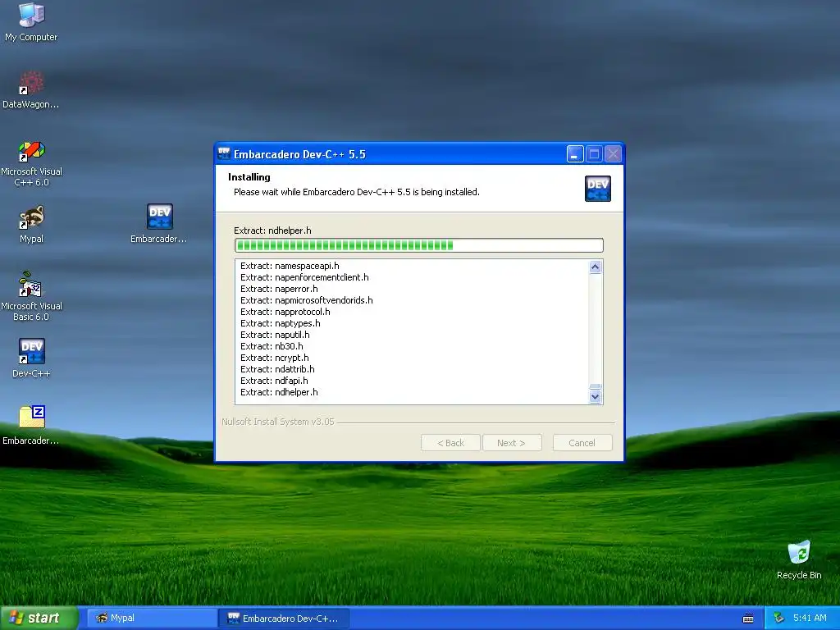Select log line 'Extract: ndattrib.h'
The width and height of the screenshot is (840, 630).
click(x=277, y=369)
